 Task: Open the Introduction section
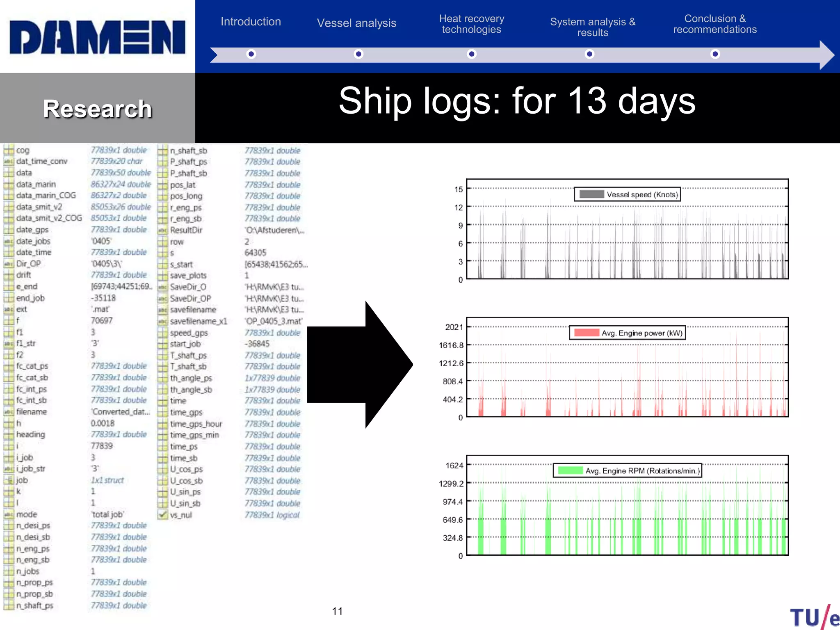[251, 21]
